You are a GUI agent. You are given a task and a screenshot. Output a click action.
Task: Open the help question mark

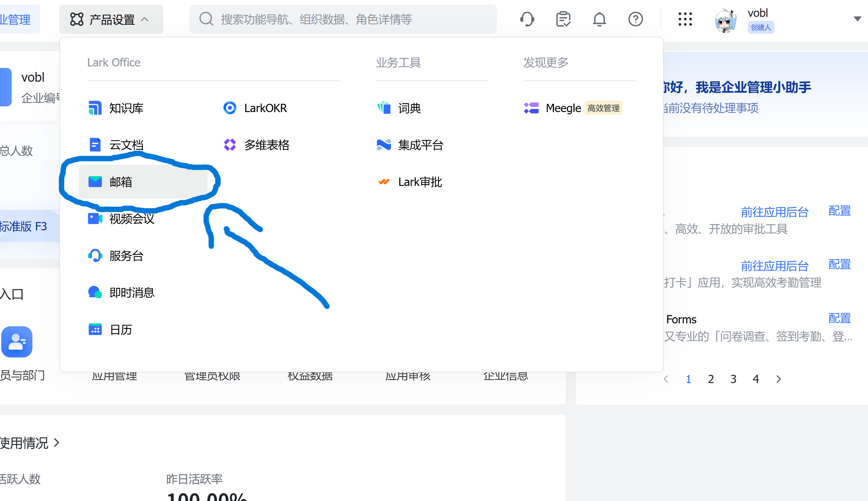point(635,19)
